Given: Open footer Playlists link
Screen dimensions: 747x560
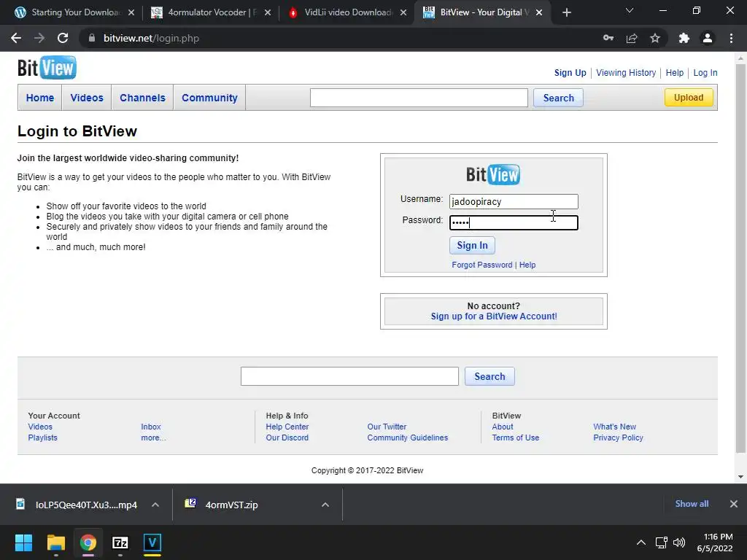Looking at the screenshot, I should (x=42, y=437).
